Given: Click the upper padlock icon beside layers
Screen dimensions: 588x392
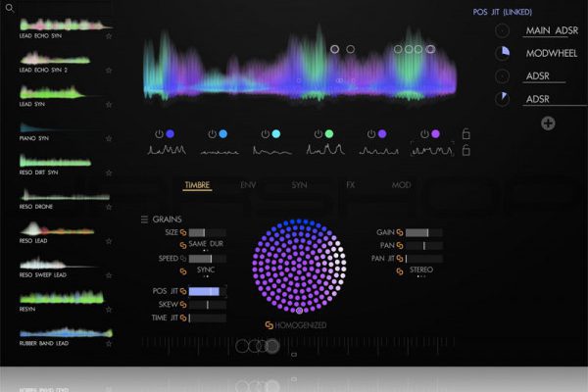Looking at the screenshot, I should point(466,133).
